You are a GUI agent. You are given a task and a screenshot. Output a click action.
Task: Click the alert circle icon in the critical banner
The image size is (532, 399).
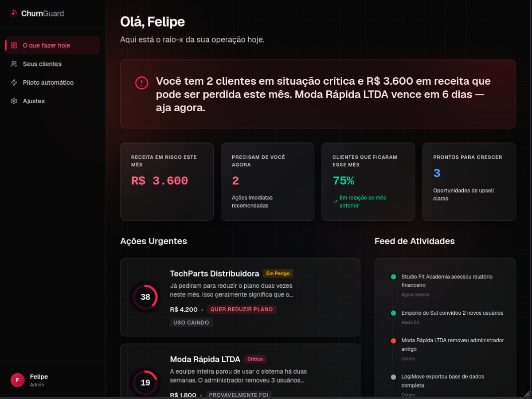click(141, 82)
